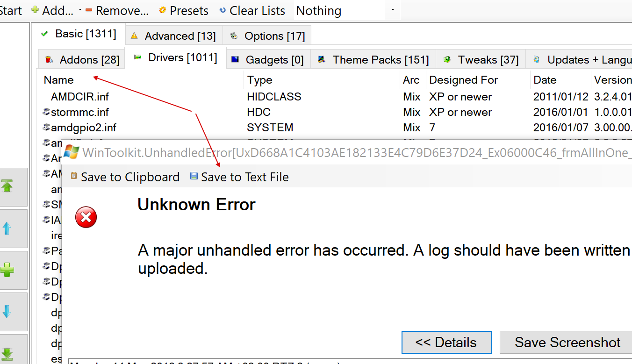Sort by the Date column header

pos(560,80)
